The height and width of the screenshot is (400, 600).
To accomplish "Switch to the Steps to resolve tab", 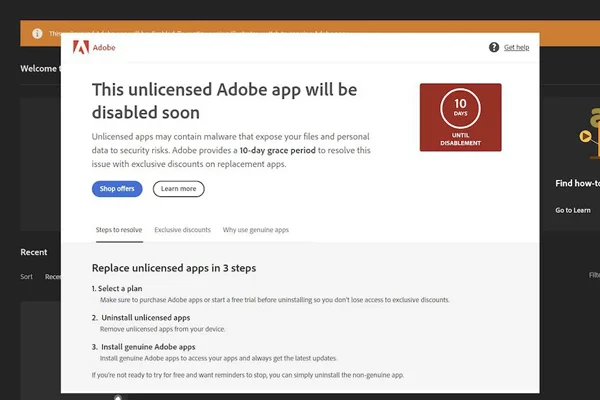I will pos(119,230).
